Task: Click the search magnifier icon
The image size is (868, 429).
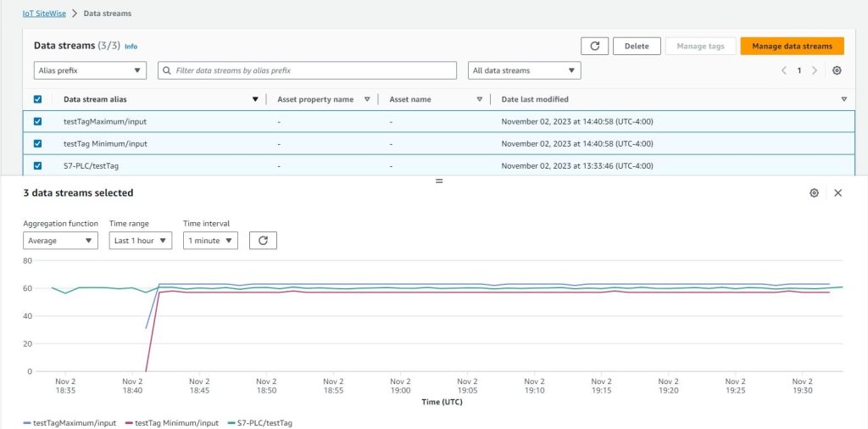Action: point(167,70)
